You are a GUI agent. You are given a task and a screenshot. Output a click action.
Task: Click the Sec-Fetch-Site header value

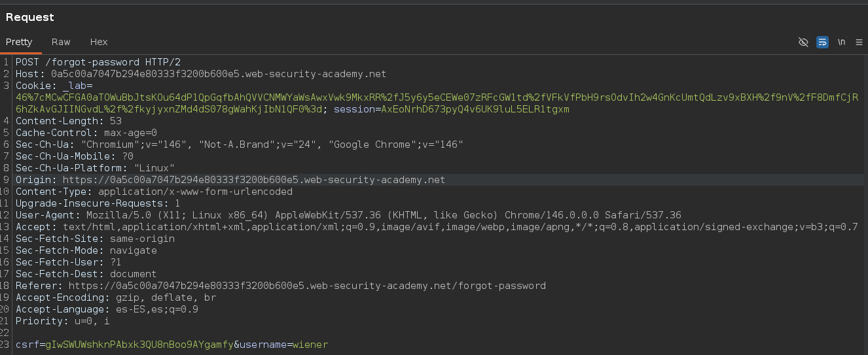click(x=142, y=239)
